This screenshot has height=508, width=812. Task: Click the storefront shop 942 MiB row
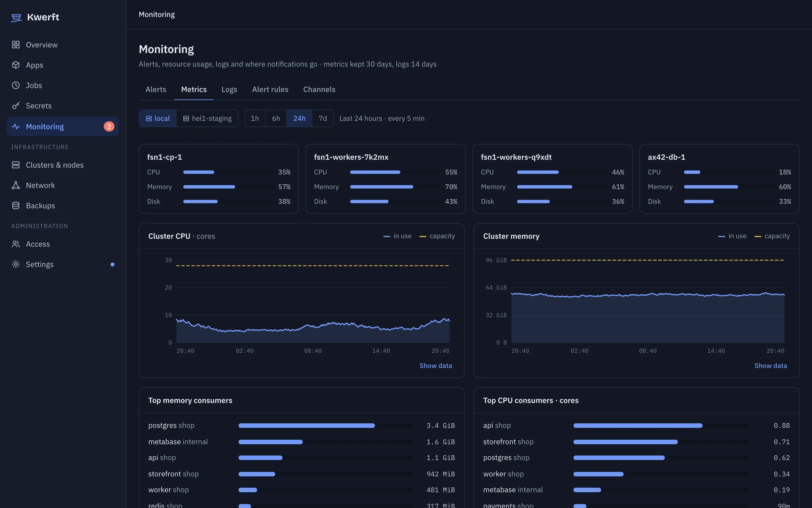pos(301,474)
